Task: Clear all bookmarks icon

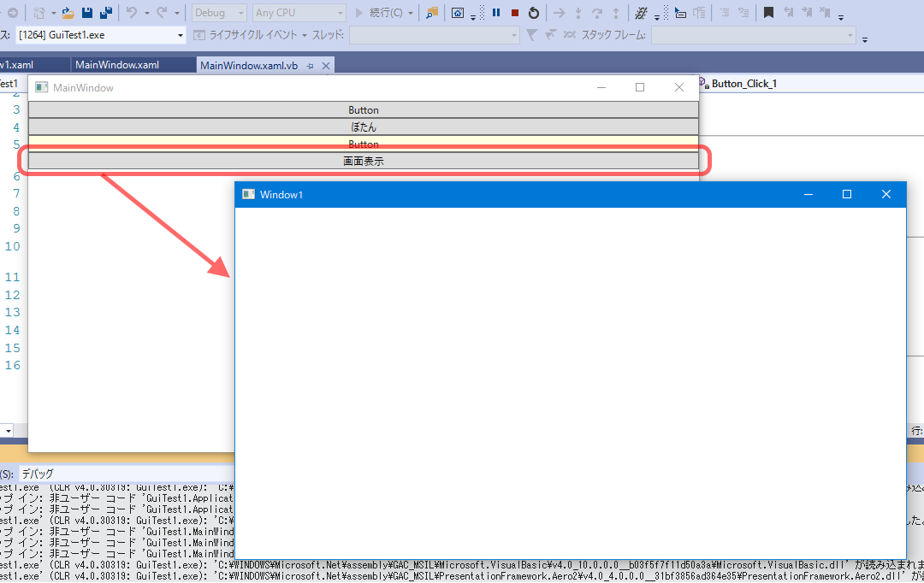Action: point(825,12)
